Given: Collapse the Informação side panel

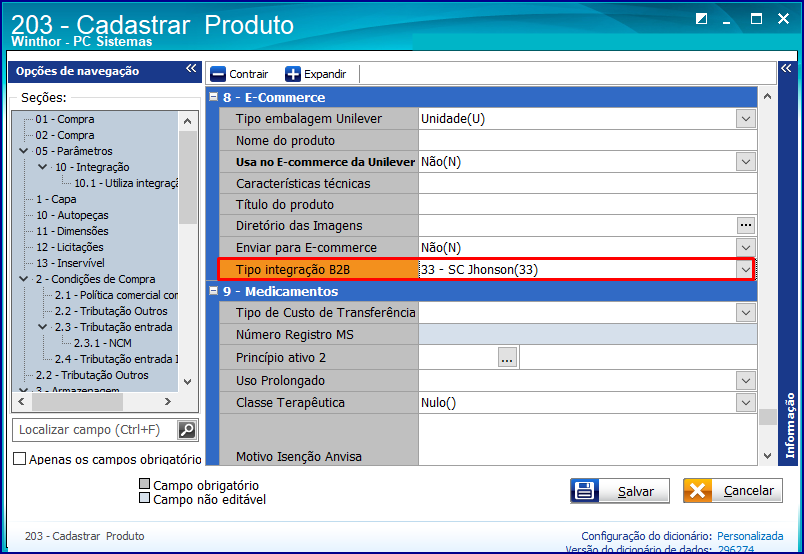Looking at the screenshot, I should [786, 68].
